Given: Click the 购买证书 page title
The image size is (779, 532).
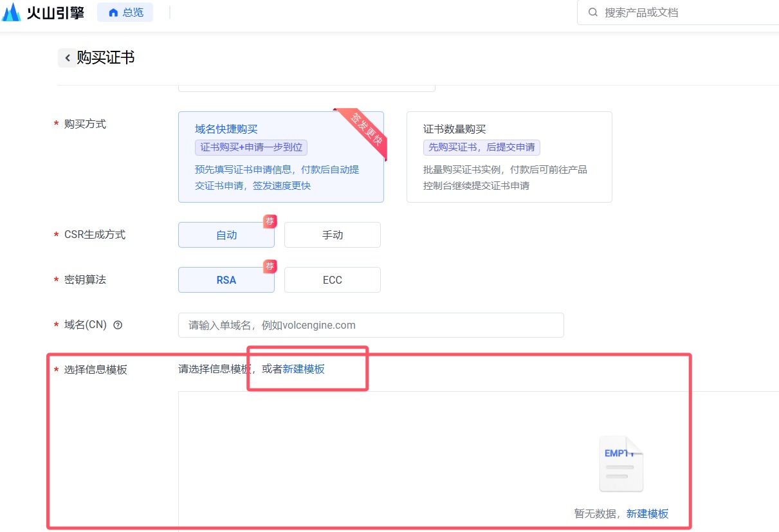Looking at the screenshot, I should click(x=105, y=58).
